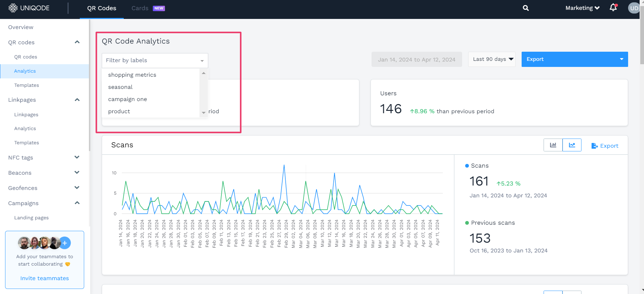The image size is (644, 294).
Task: Collapse the Linkpages sidebar section
Action: [x=77, y=100]
